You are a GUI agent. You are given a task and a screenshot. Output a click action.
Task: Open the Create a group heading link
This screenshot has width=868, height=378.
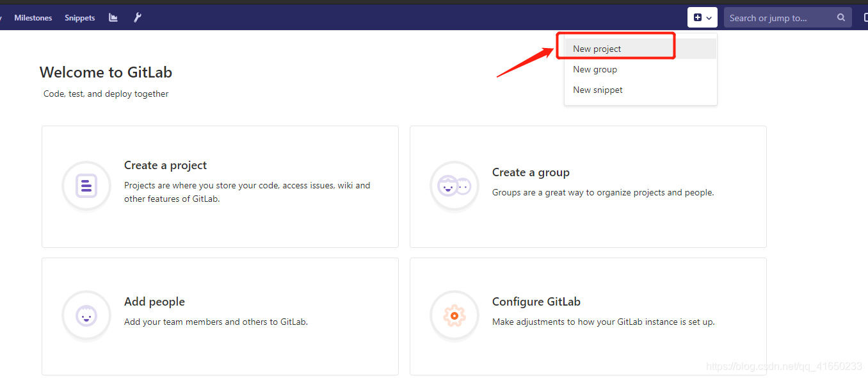[531, 172]
